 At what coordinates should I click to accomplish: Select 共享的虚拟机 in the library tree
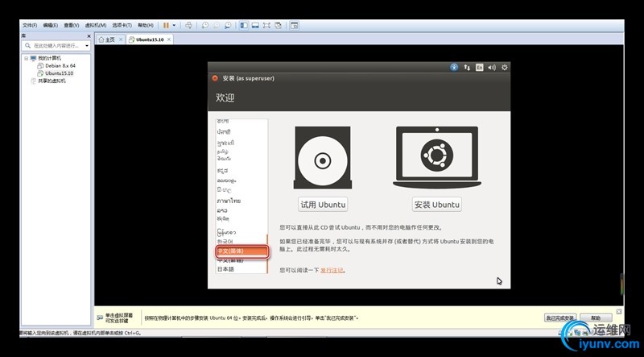(52, 81)
